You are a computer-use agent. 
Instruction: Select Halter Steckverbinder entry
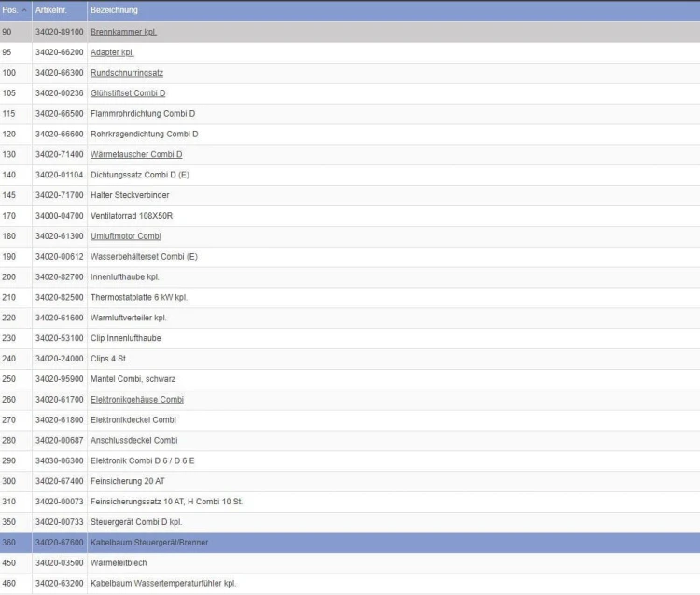(130, 195)
